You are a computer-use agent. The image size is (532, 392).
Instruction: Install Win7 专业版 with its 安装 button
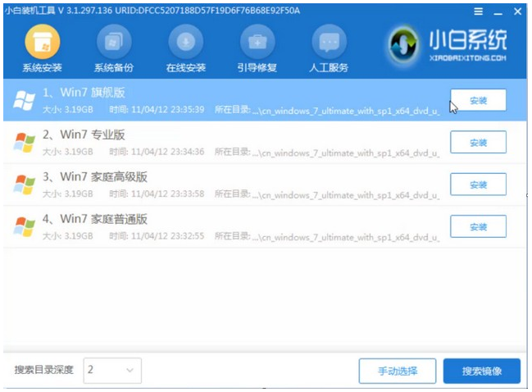click(x=479, y=142)
